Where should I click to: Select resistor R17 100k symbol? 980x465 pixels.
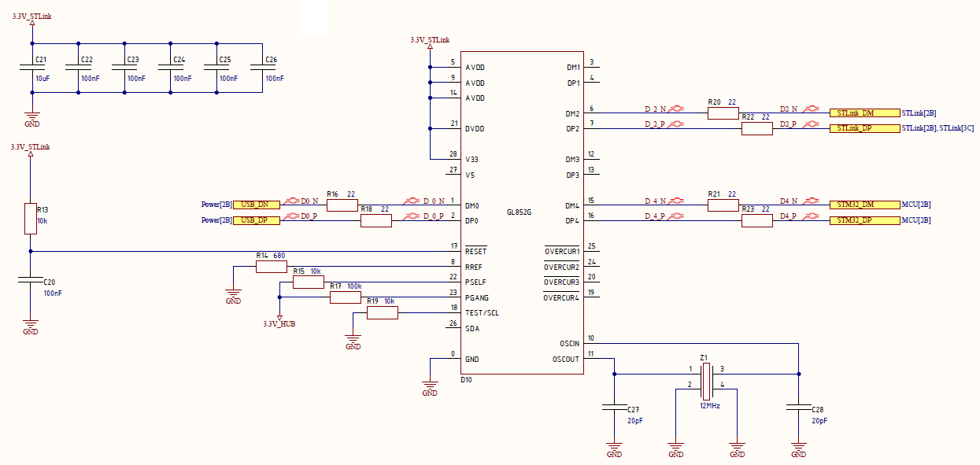[345, 297]
